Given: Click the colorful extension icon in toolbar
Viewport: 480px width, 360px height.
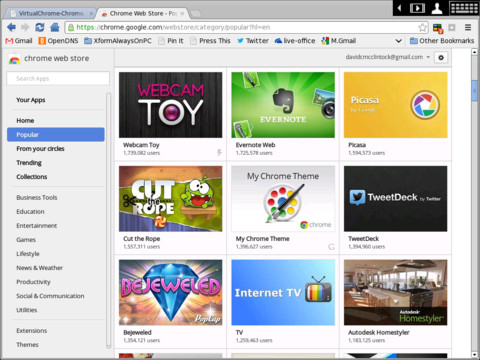Looking at the screenshot, I should [438, 28].
